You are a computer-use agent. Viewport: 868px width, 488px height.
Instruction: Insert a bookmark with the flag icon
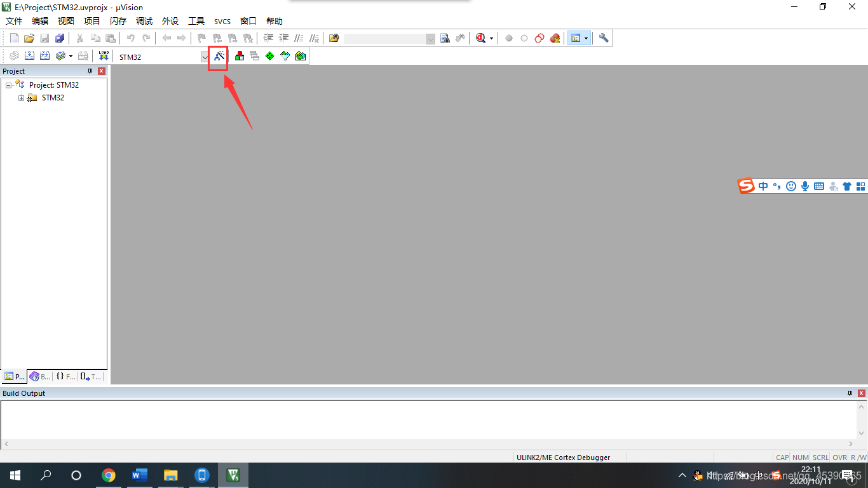(x=202, y=38)
